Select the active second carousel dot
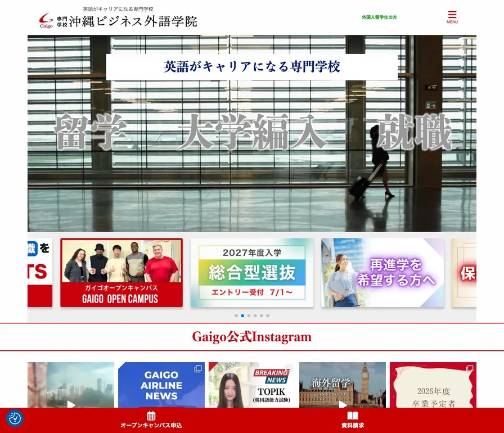Image resolution: width=504 pixels, height=433 pixels. pyautogui.click(x=242, y=316)
